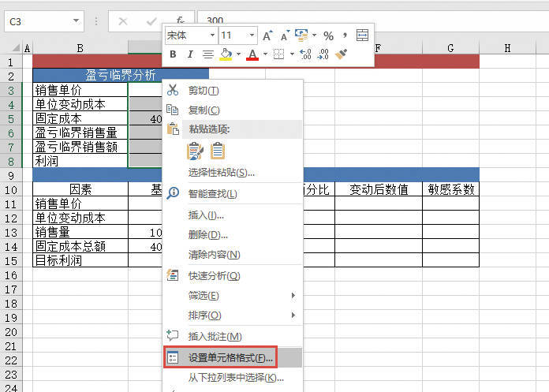The width and height of the screenshot is (549, 392).
Task: Click the Format Painter brush icon
Action: tap(341, 54)
